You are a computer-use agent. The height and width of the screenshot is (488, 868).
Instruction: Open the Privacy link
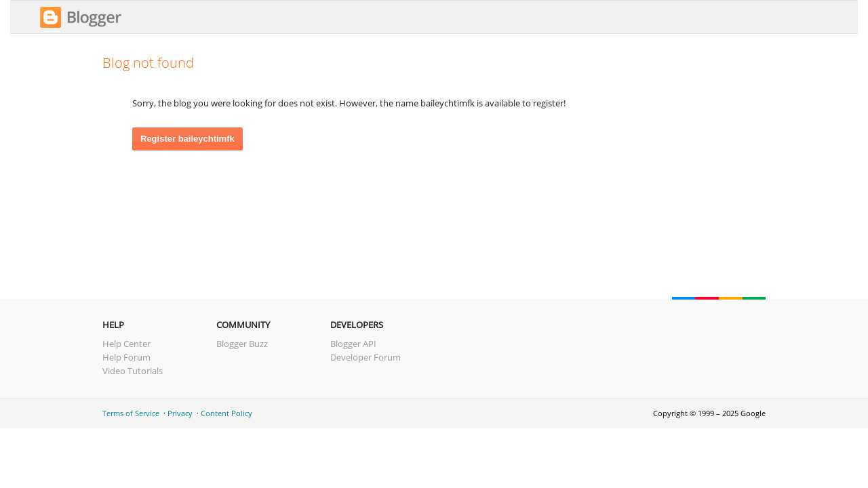tap(180, 413)
